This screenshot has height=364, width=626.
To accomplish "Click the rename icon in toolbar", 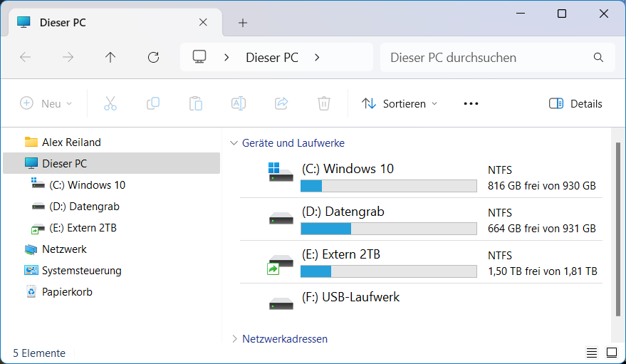I will (238, 103).
